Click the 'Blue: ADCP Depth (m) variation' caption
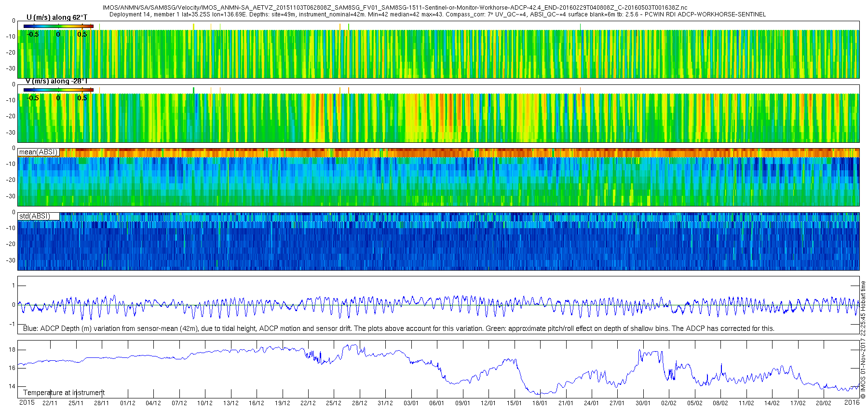868x410 pixels. [x=399, y=328]
